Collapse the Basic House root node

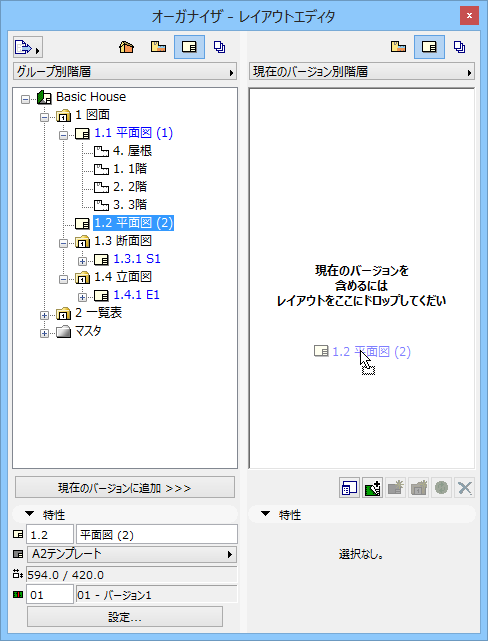click(25, 99)
